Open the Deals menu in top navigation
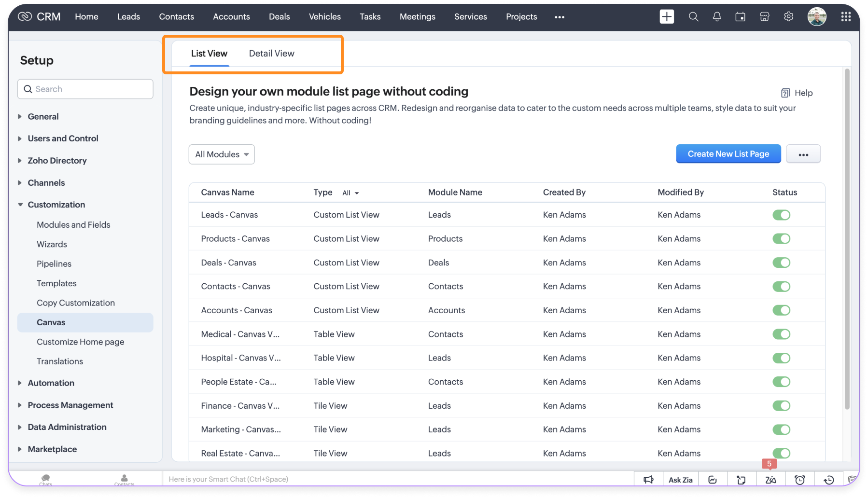 (x=279, y=16)
